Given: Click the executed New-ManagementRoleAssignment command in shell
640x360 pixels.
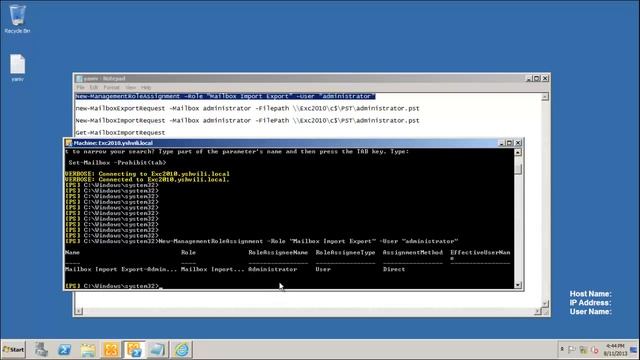Looking at the screenshot, I should pyautogui.click(x=308, y=241).
